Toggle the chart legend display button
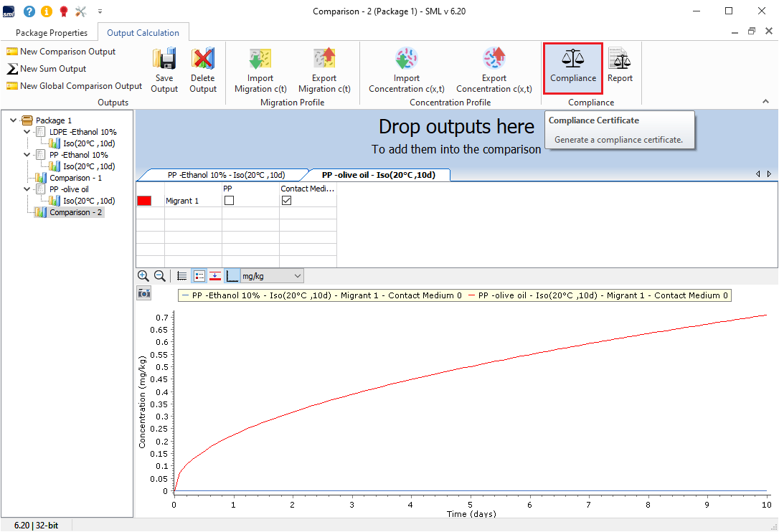Image resolution: width=779 pixels, height=532 pixels. pos(199,276)
